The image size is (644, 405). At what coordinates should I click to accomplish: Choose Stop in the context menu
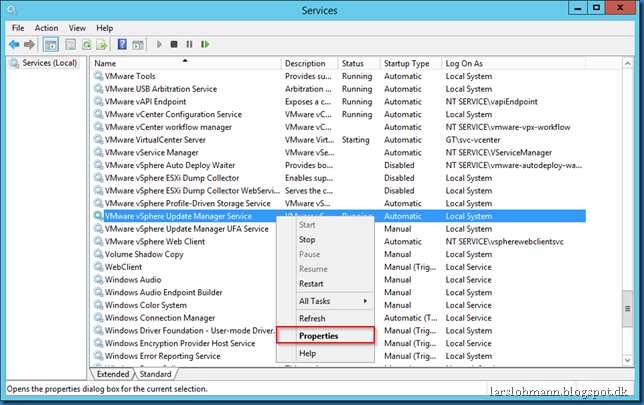[x=325, y=239]
